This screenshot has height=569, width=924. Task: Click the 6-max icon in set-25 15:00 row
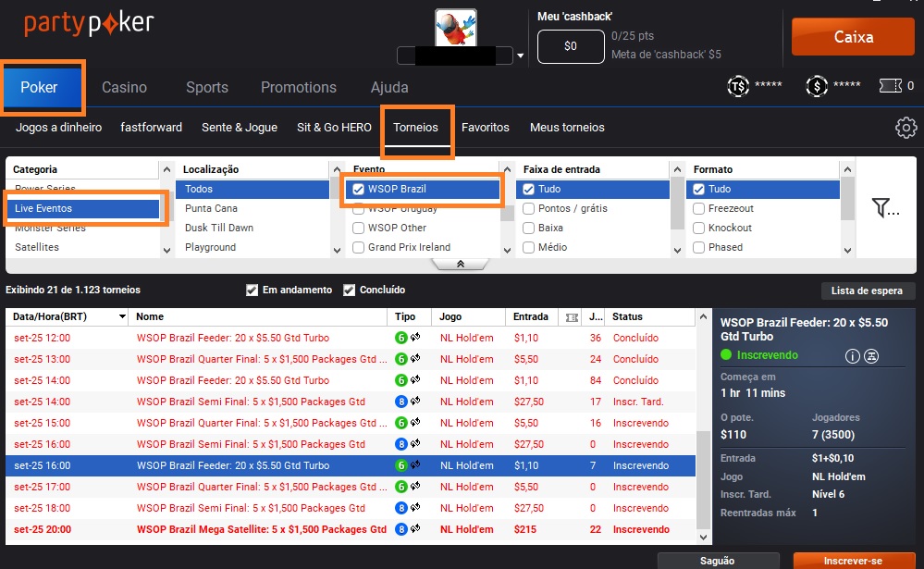(x=400, y=423)
